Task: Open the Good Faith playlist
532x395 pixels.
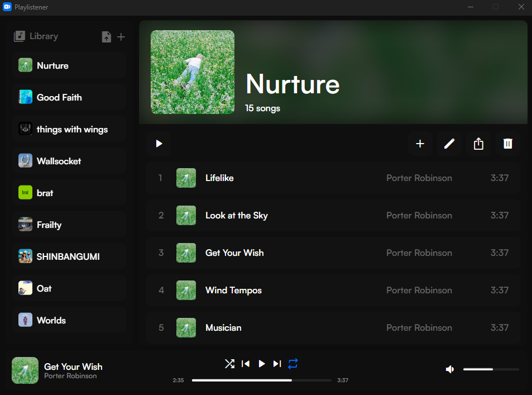Action: pyautogui.click(x=59, y=97)
